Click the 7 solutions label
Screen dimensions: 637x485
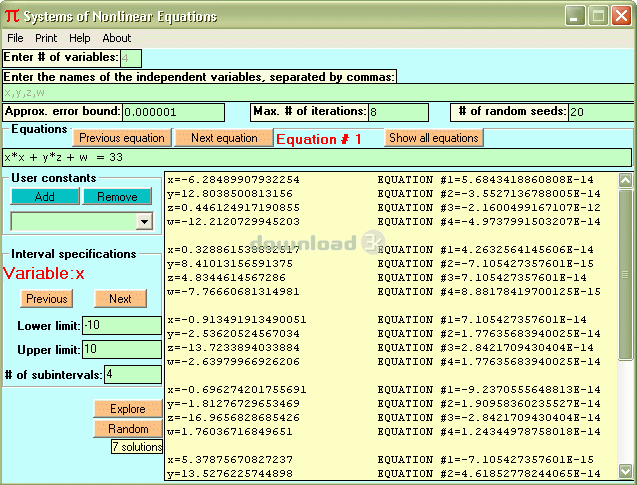tap(137, 447)
